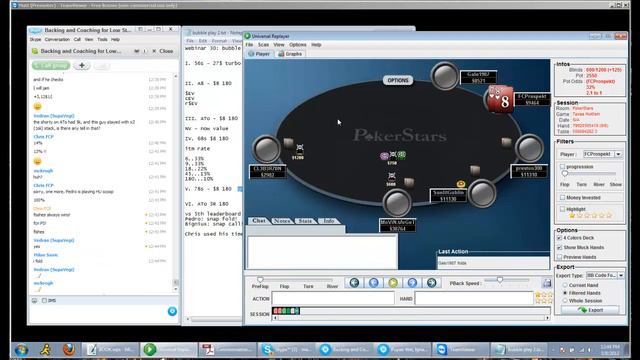Select the Notes tab below the table
This screenshot has width=640, height=360.
[282, 221]
